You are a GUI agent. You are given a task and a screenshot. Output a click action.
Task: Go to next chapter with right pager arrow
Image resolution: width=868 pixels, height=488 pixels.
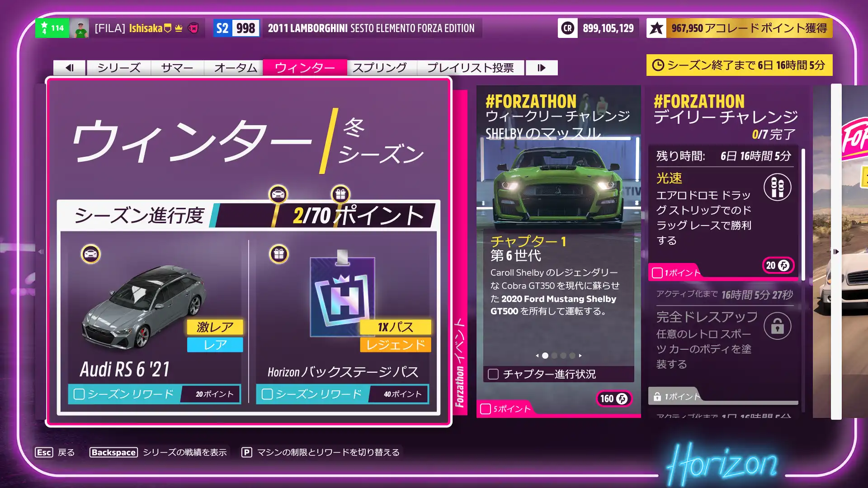(580, 356)
